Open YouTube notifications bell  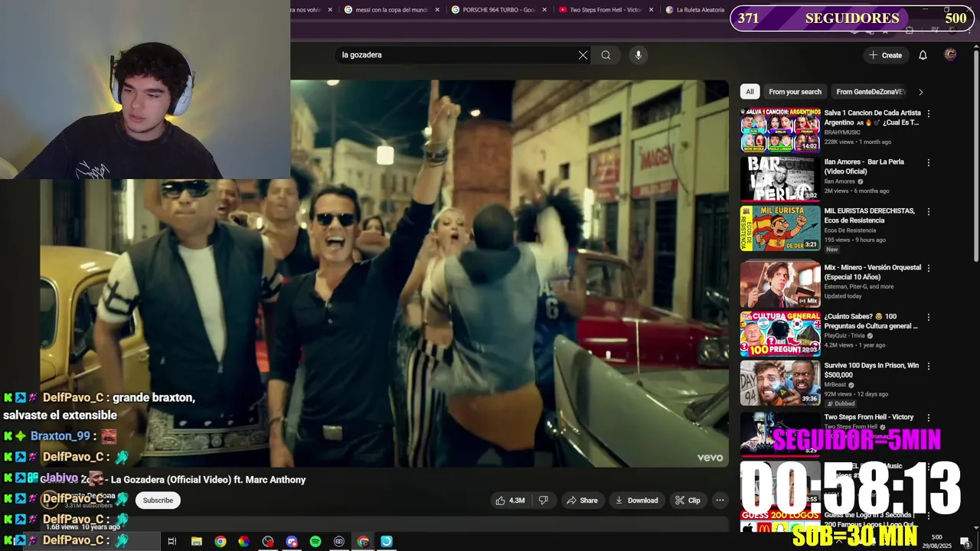tap(923, 55)
